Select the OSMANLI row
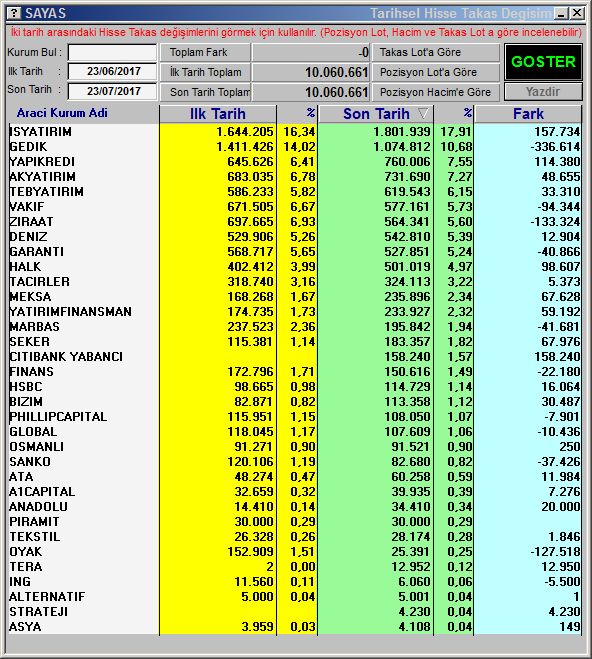Viewport: 592px width, 659px height. point(295,446)
